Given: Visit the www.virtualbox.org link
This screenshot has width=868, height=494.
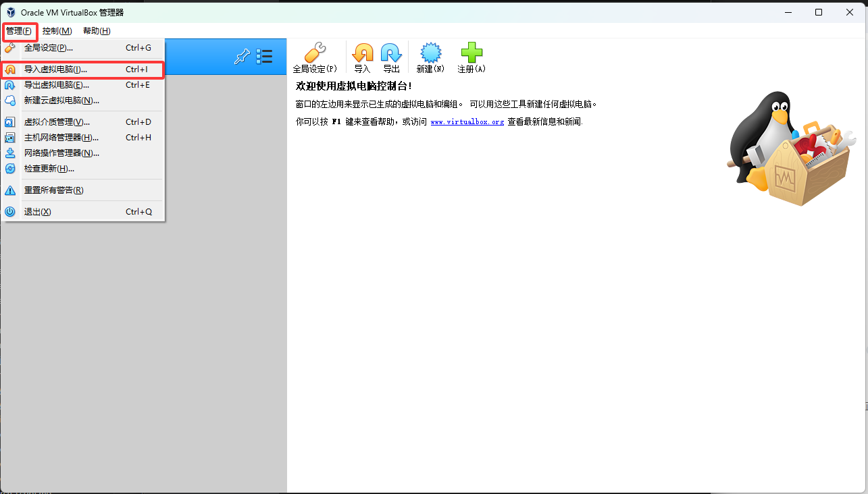Looking at the screenshot, I should pos(467,122).
